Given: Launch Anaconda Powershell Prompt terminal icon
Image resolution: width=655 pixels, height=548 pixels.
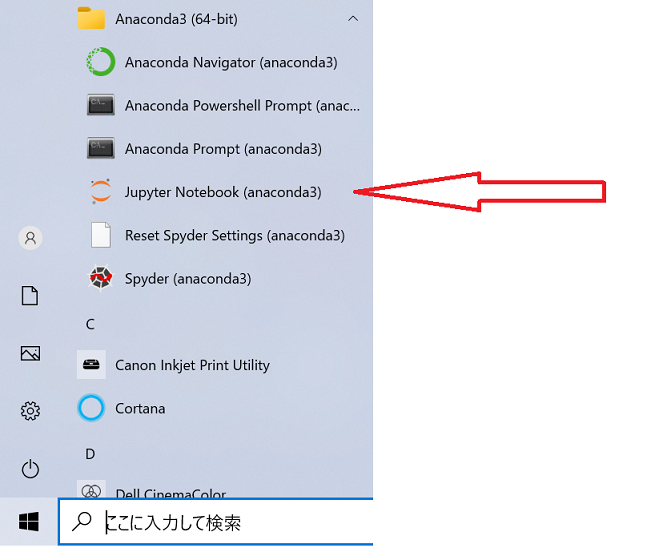Looking at the screenshot, I should [x=101, y=105].
